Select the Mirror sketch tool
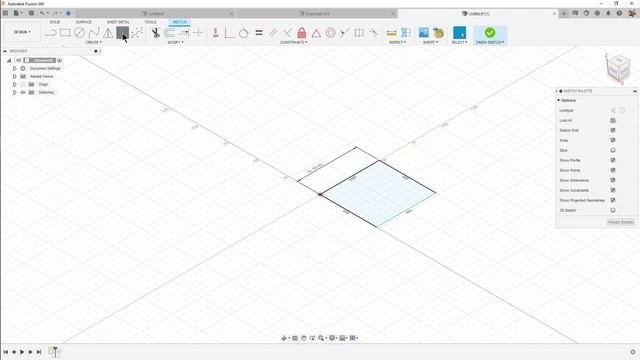Viewport: 640px width, 360px height. point(108,33)
